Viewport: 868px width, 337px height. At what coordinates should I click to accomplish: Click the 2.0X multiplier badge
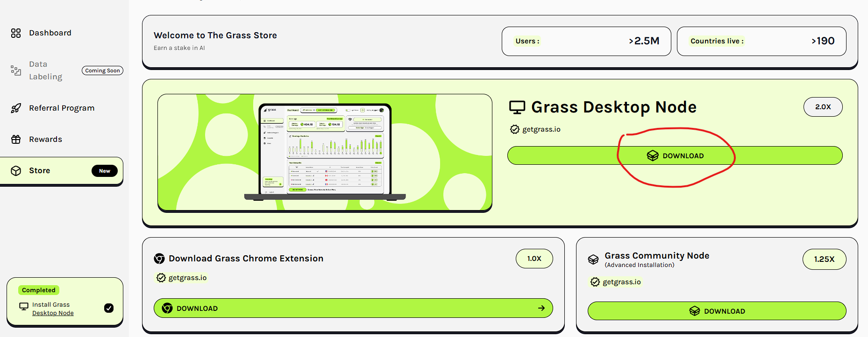(823, 107)
